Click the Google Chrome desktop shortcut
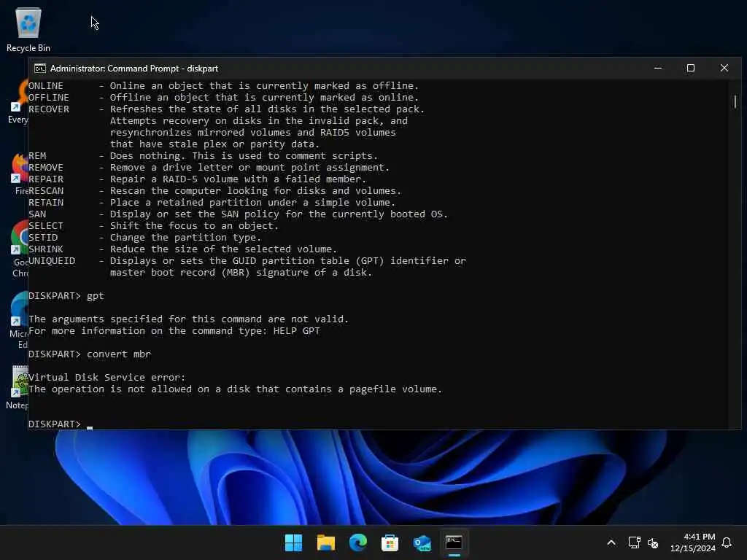 [19, 249]
